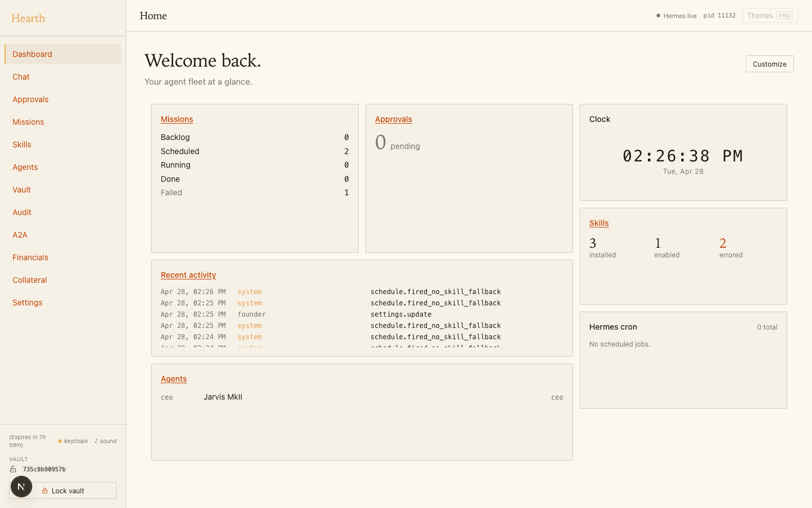Click the Hearth logo
Screen dimensions: 812x508
click(28, 18)
